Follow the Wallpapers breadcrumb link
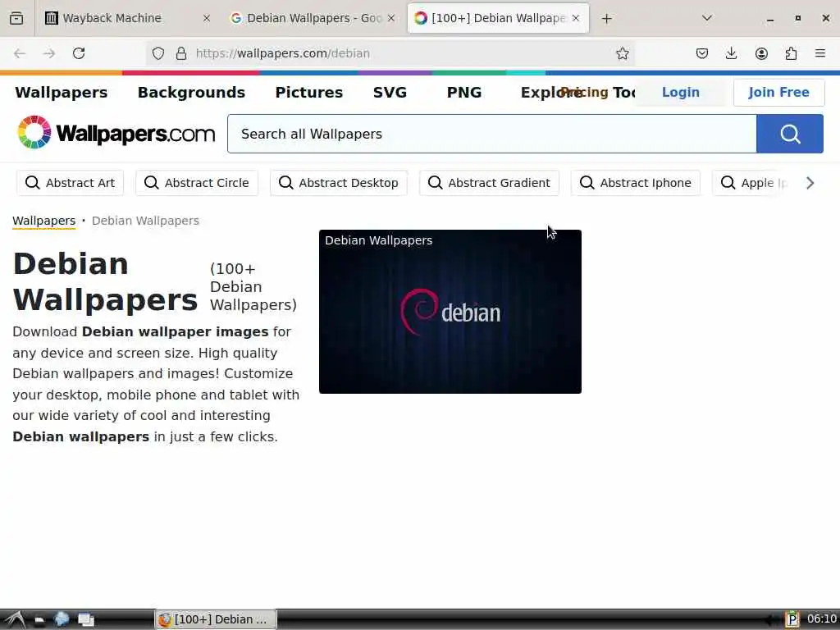 pos(44,221)
